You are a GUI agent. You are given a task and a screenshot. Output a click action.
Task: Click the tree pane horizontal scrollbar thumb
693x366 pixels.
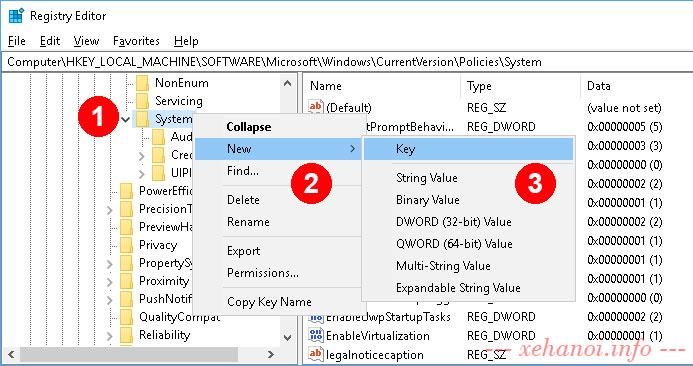(129, 355)
